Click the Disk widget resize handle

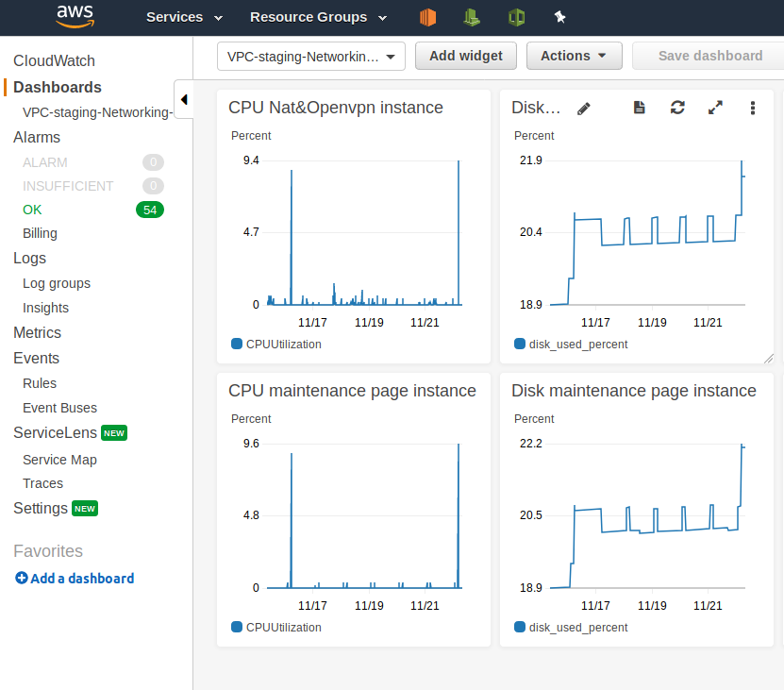pos(768,358)
